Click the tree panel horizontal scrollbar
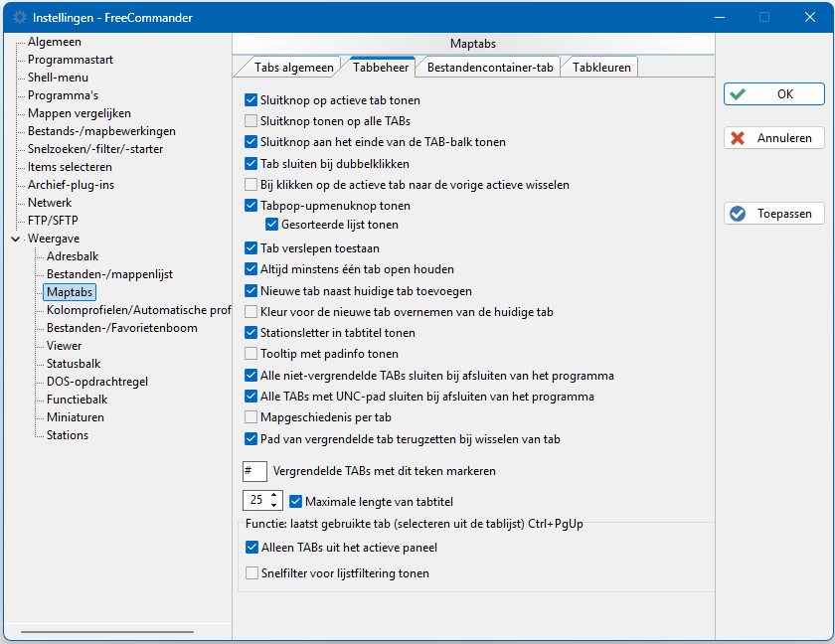This screenshot has width=835, height=644. click(x=107, y=632)
